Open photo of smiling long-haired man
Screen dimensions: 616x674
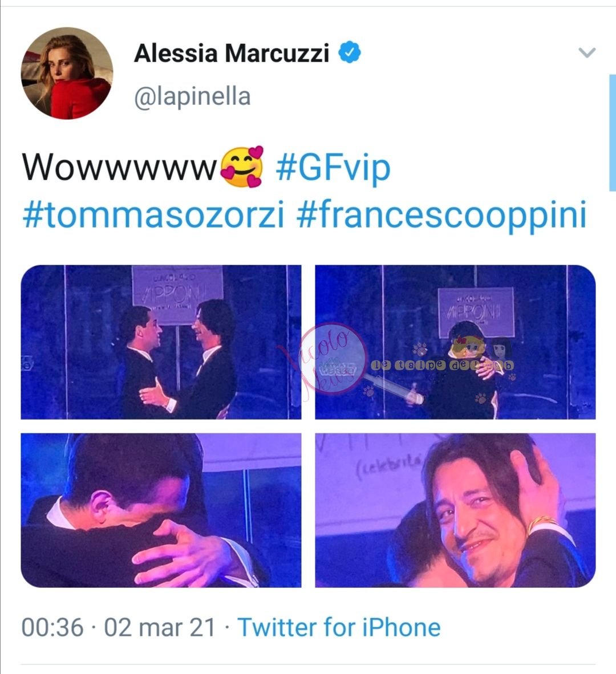(x=455, y=510)
